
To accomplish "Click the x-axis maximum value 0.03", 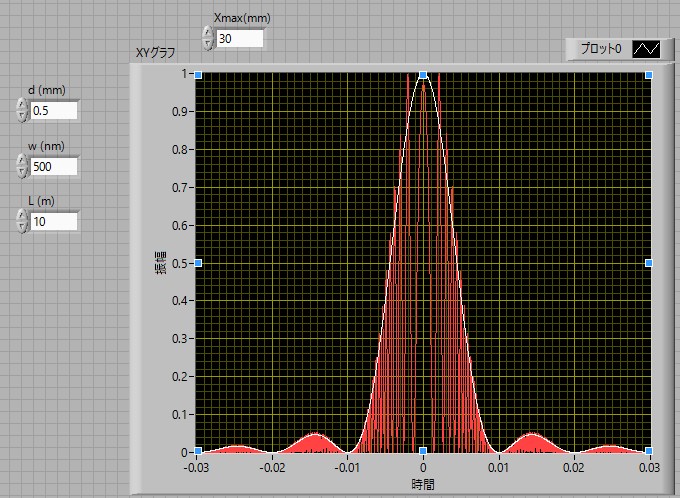I will click(x=648, y=467).
